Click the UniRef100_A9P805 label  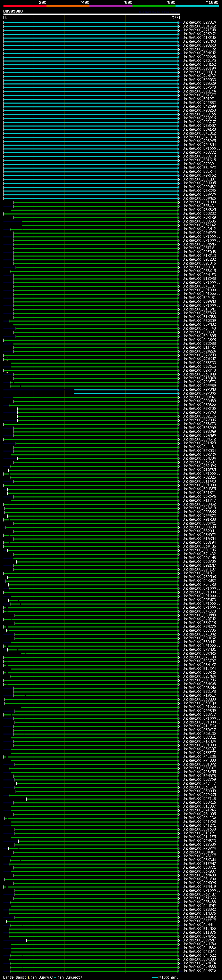199,394
